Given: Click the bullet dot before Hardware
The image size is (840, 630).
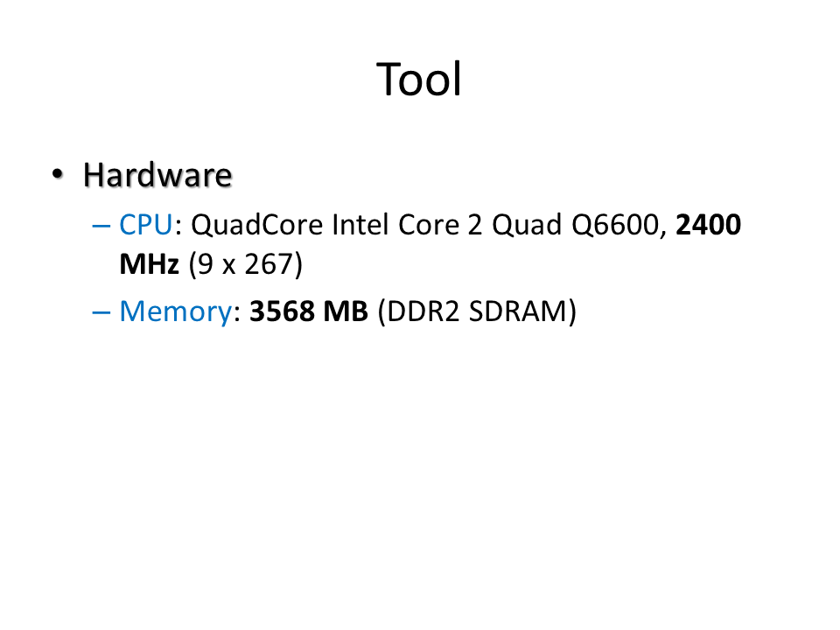Looking at the screenshot, I should [58, 174].
